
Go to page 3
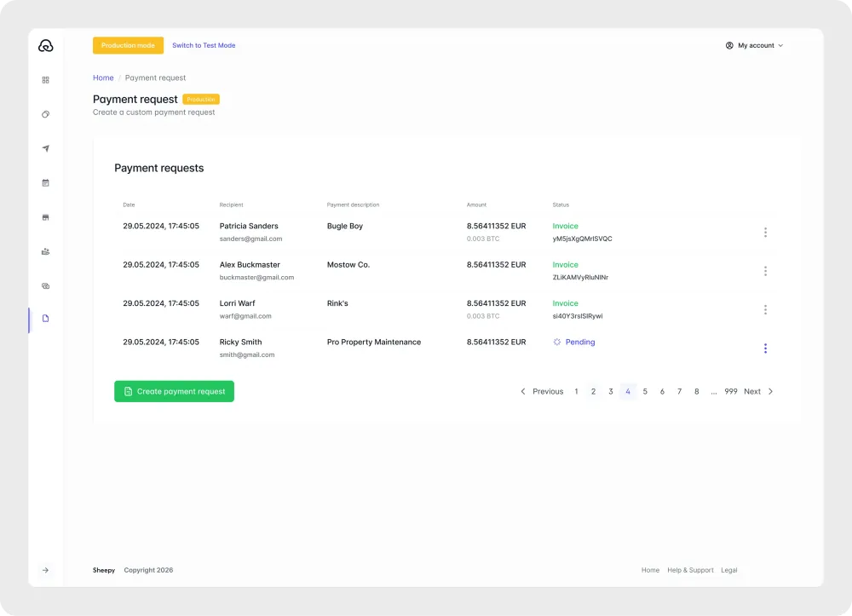pos(611,391)
